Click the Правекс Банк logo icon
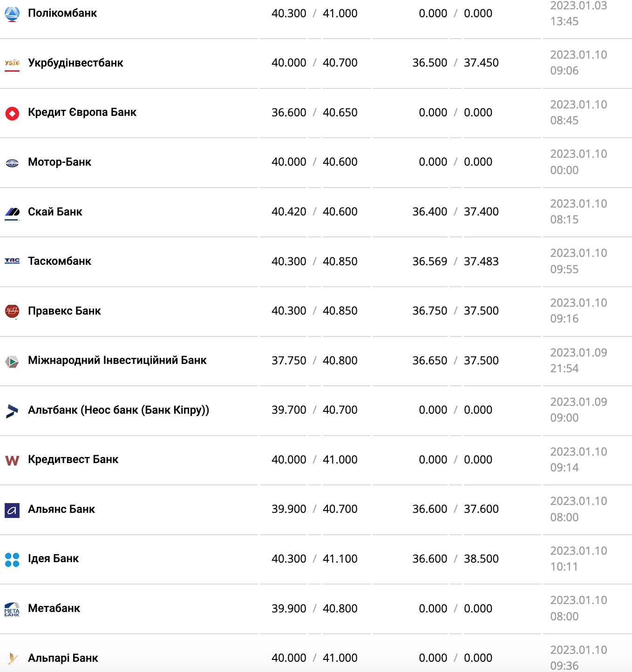 12,311
